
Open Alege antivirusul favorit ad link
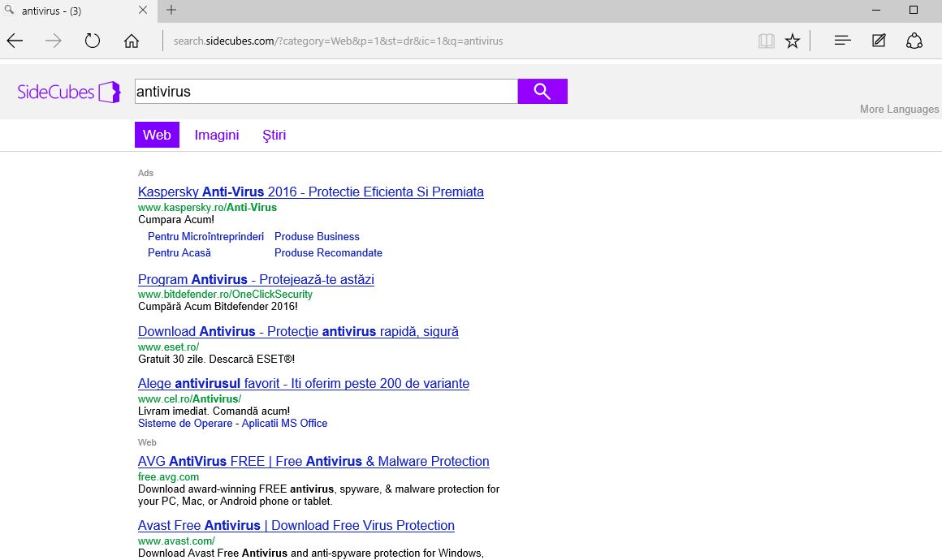pyautogui.click(x=304, y=384)
